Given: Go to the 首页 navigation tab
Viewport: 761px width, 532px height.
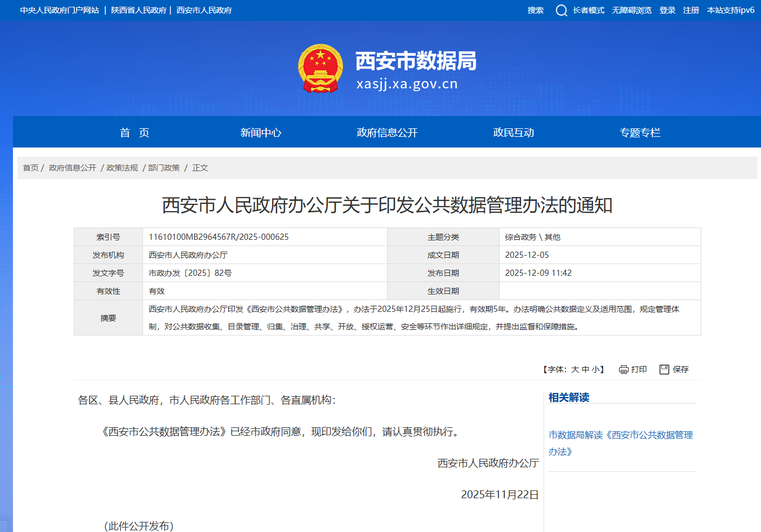Looking at the screenshot, I should tap(133, 132).
